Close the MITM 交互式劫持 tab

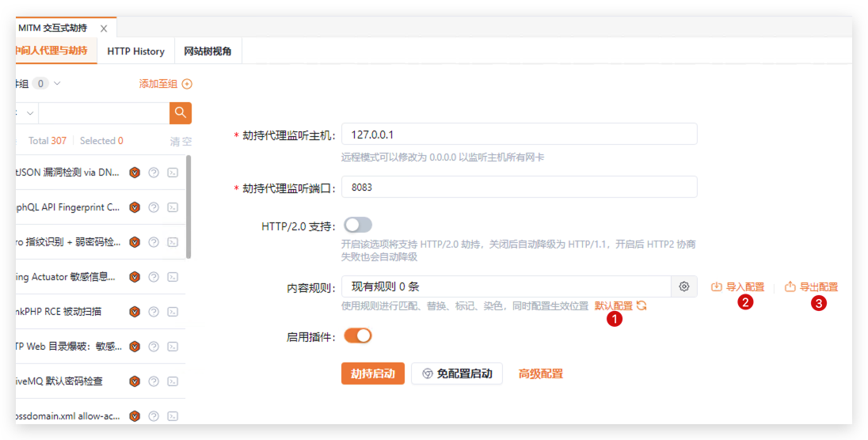pos(104,28)
